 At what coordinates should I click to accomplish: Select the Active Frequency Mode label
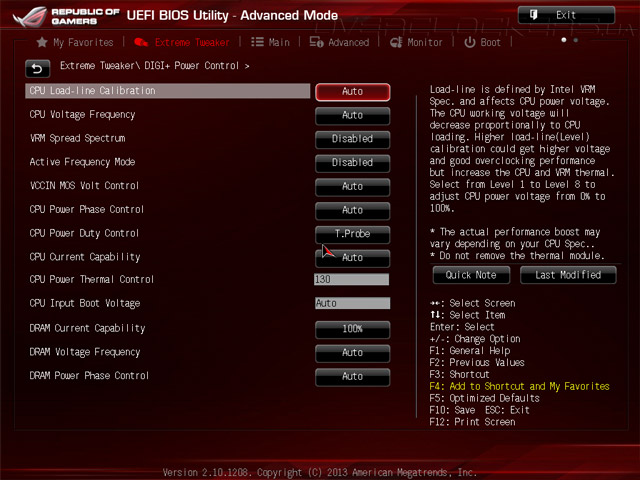82,162
